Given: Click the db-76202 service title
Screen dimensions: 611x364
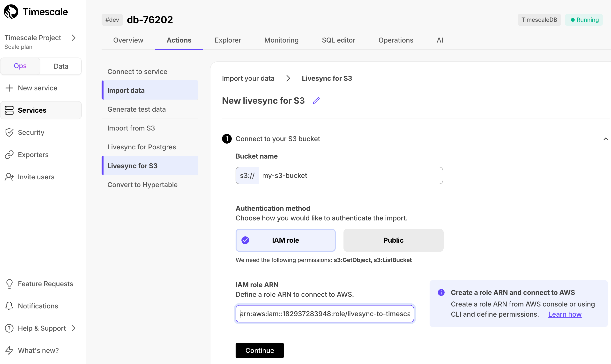Looking at the screenshot, I should [150, 20].
